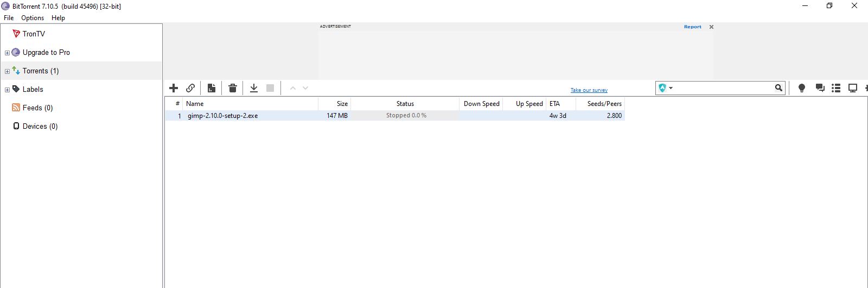The image size is (868, 288).
Task: Toggle the list view icon
Action: coord(836,88)
